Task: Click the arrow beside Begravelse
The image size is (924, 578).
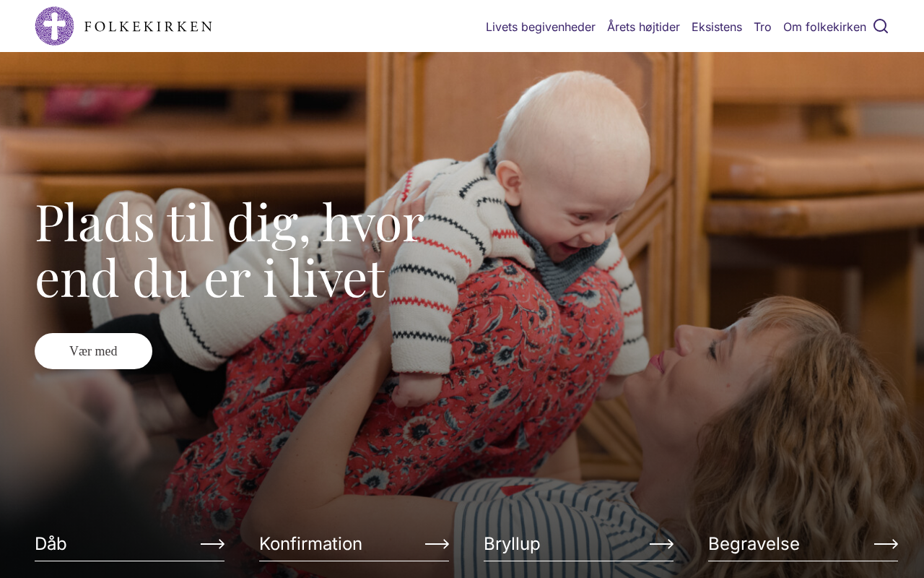Action: pyautogui.click(x=886, y=544)
